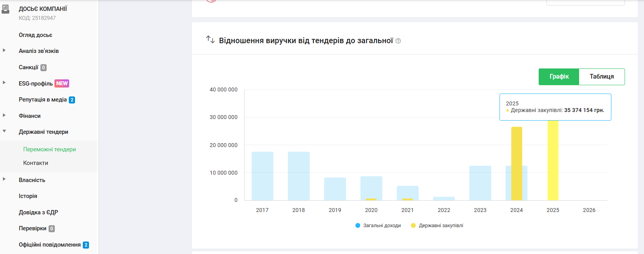644x254 pixels.
Task: Click the sort arrows icon near heading
Action: tap(210, 39)
